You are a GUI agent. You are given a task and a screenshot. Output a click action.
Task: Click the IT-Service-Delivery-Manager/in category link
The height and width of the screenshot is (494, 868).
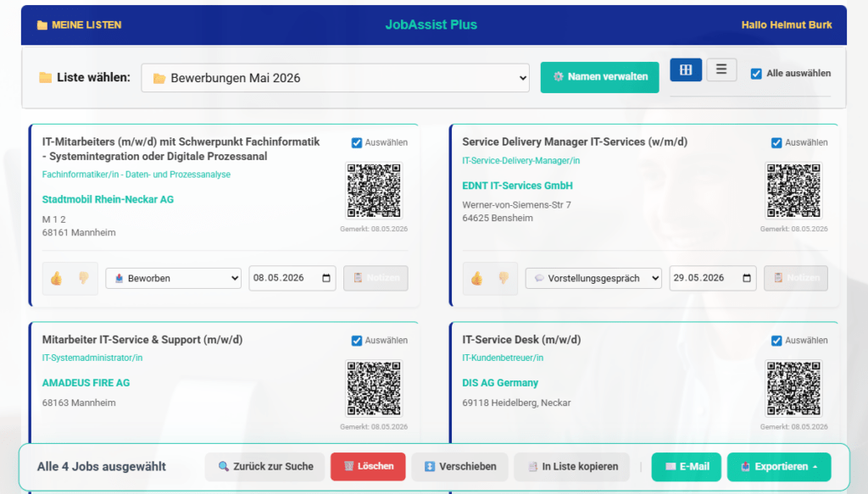[x=521, y=160]
